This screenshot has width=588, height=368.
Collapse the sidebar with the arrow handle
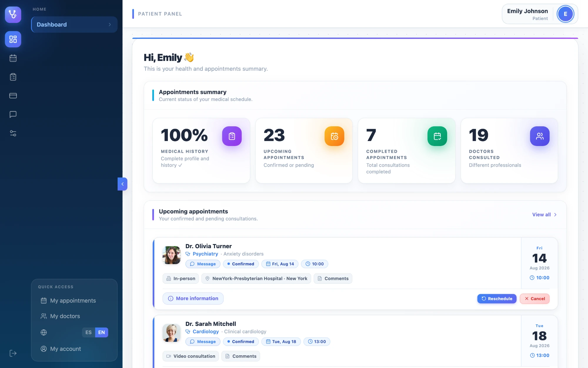[x=122, y=184]
